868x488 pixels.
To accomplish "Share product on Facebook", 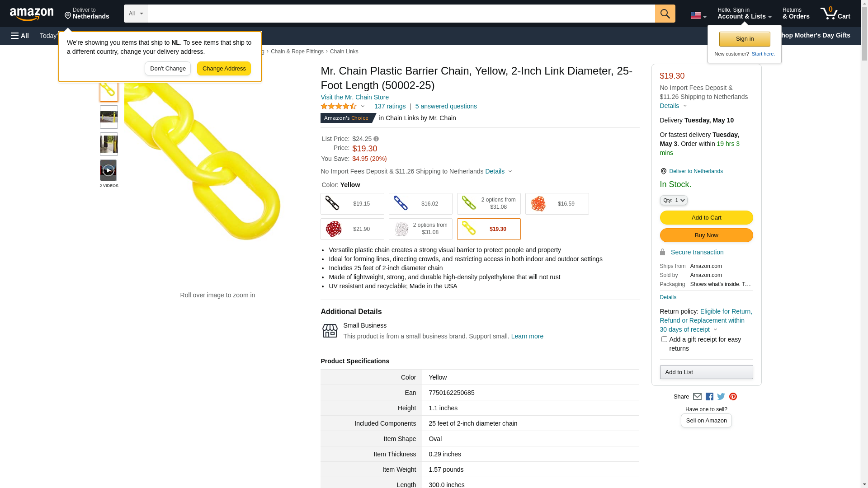I will pyautogui.click(x=709, y=397).
